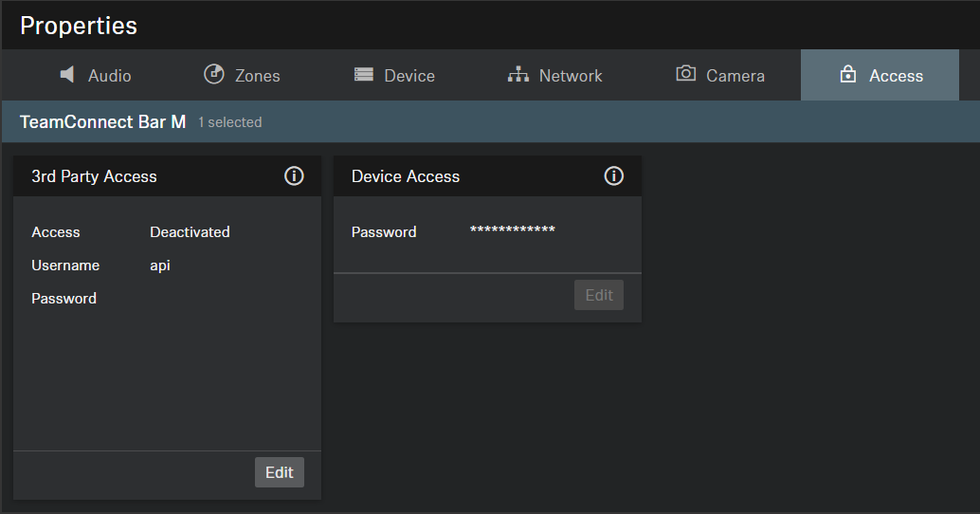Click the Deactivated access status value

coord(190,232)
